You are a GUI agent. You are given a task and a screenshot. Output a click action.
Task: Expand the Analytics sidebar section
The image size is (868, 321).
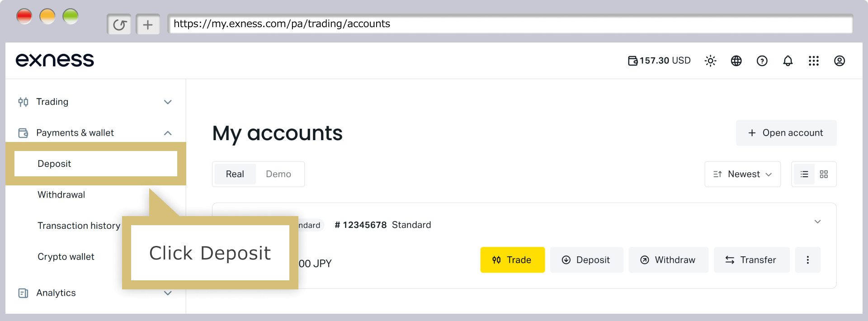coord(168,293)
